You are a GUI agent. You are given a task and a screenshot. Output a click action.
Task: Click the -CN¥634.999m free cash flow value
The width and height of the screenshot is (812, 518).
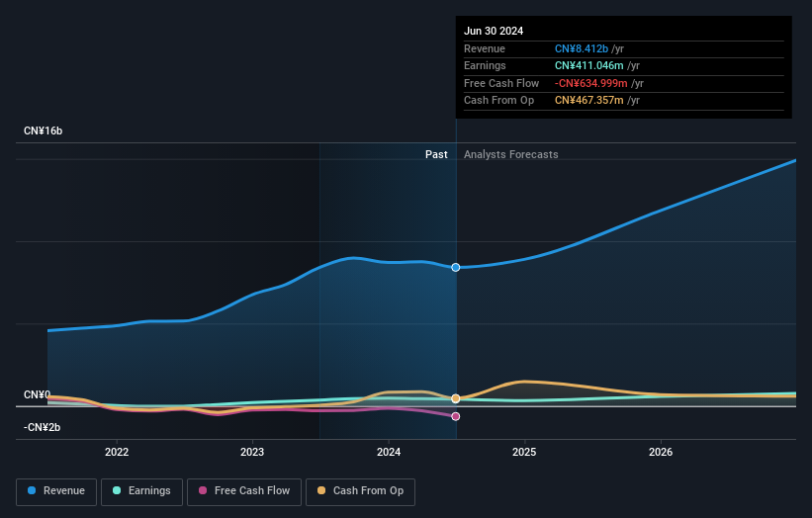click(x=590, y=83)
